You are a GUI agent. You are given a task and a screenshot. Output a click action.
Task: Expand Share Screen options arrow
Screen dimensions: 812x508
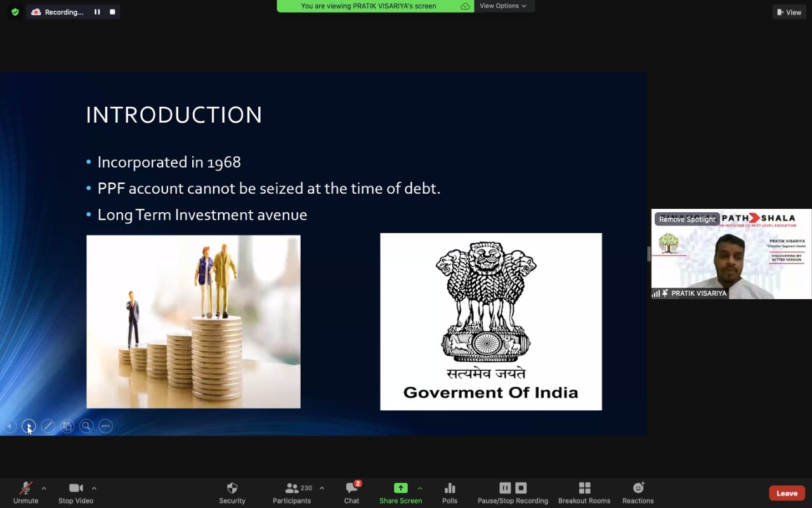[419, 488]
